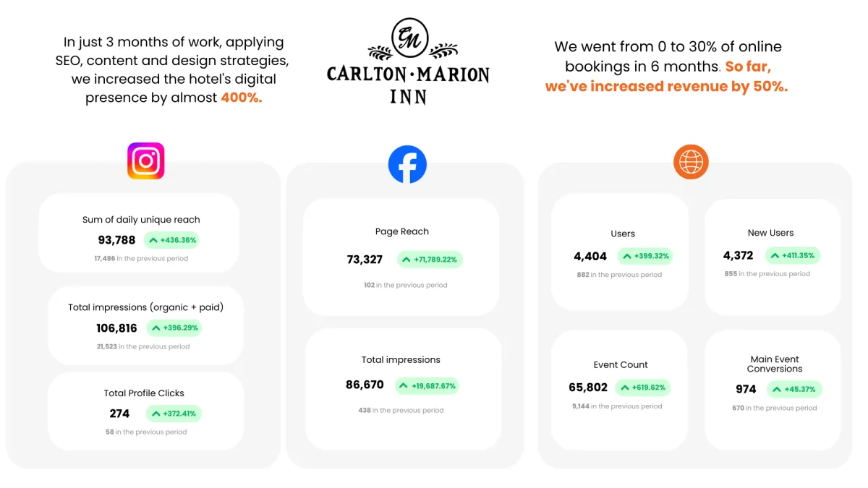The height and width of the screenshot is (488, 868).
Task: Click the +396.29% growth badge
Action: coord(174,328)
